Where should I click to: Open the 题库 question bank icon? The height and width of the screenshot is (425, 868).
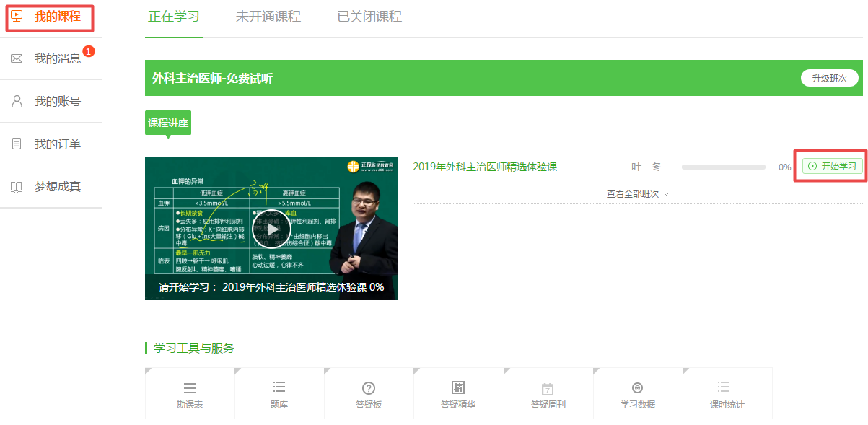[x=279, y=387]
